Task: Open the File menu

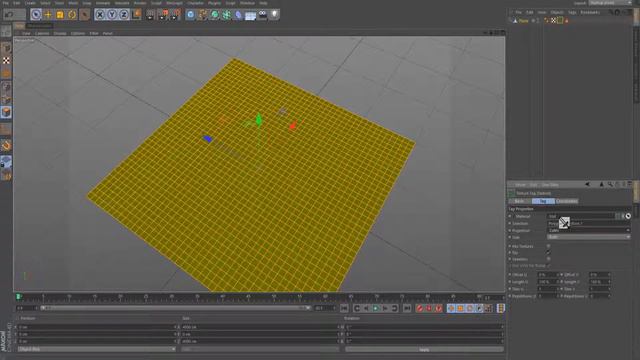Action: (6, 3)
